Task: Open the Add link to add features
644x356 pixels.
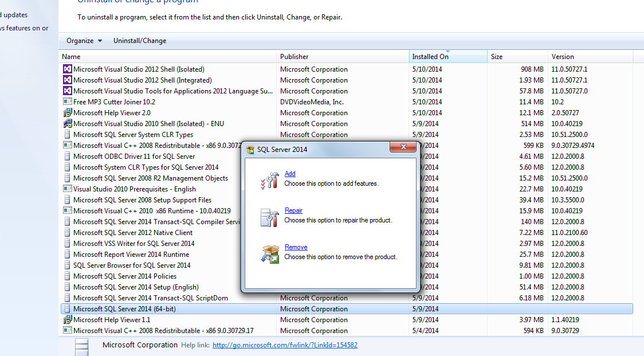Action: click(x=290, y=173)
